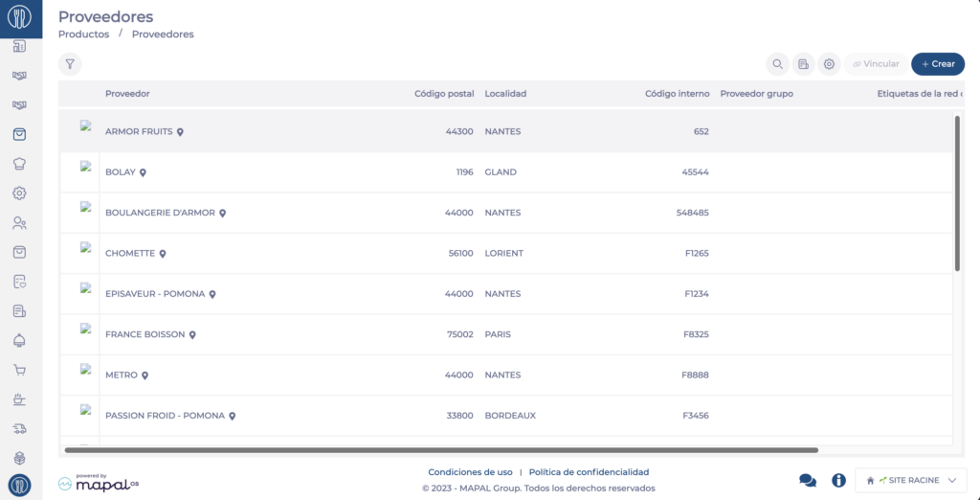980x500 pixels.
Task: Select the BOULANGERIE D'ARMOR supplier name
Action: (160, 214)
